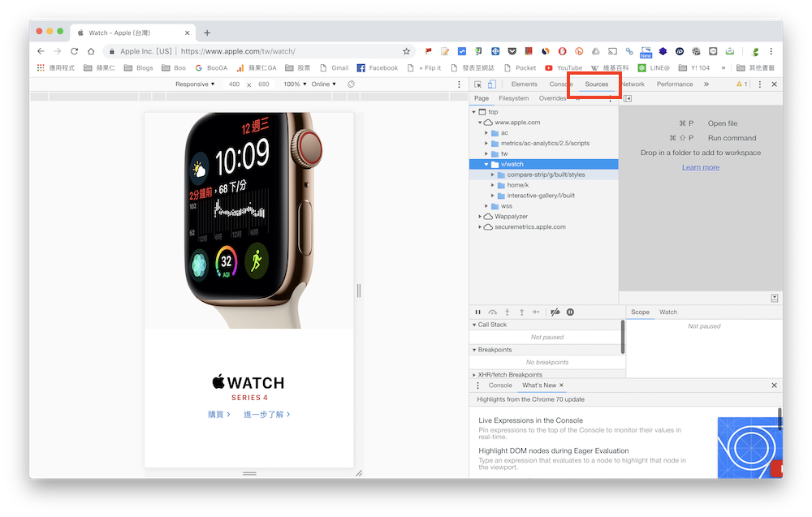The image size is (812, 517).
Task: Switch to the Performance tab
Action: click(675, 84)
